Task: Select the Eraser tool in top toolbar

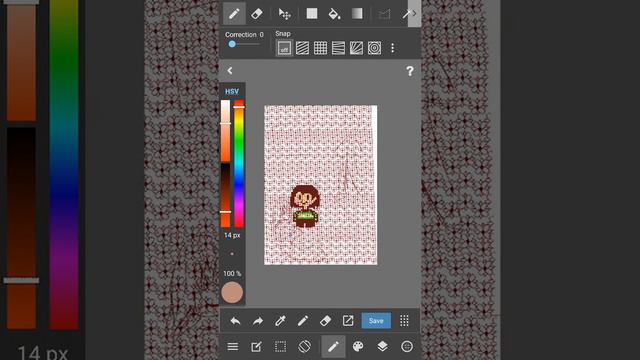Action: coord(257,14)
